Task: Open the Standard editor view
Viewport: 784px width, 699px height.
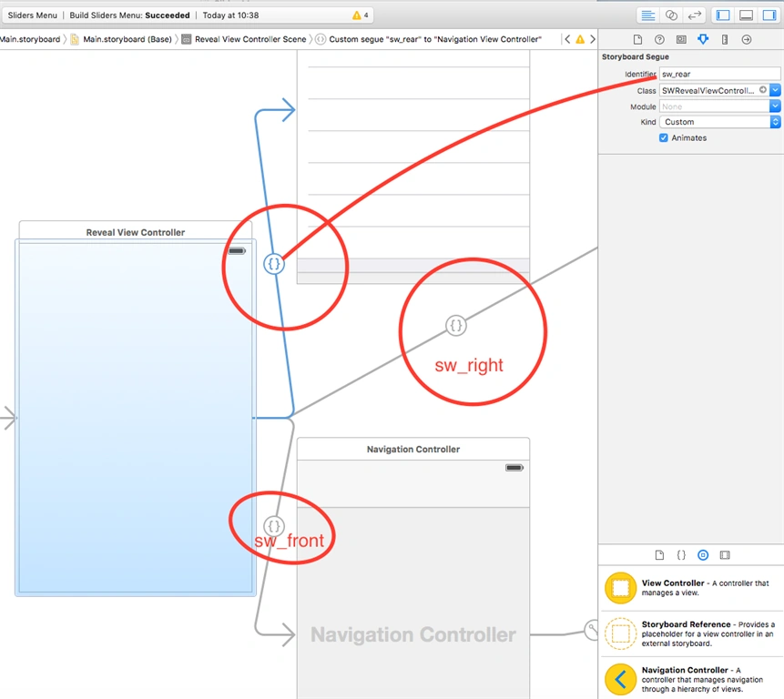Action: 648,15
